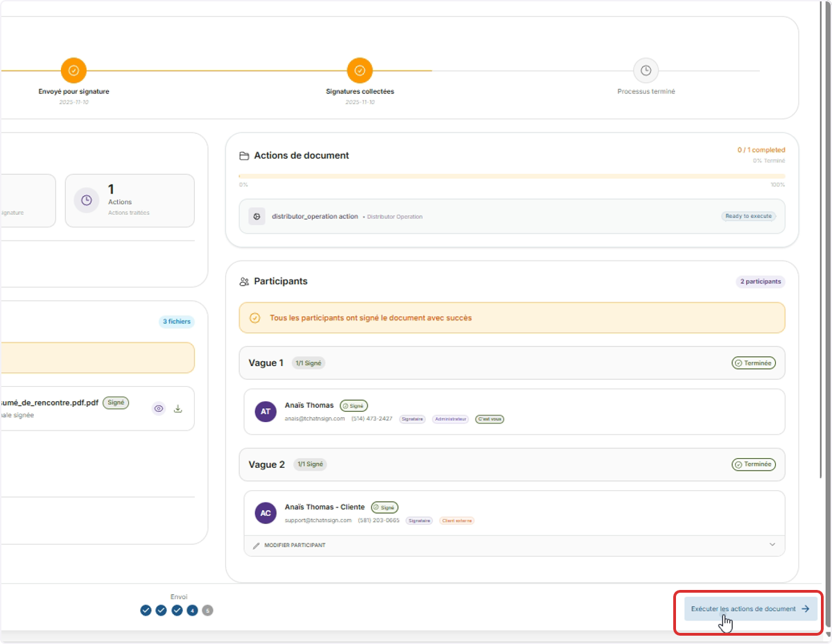Click the Participants people icon
The height and width of the screenshot is (644, 832).
[x=244, y=281]
